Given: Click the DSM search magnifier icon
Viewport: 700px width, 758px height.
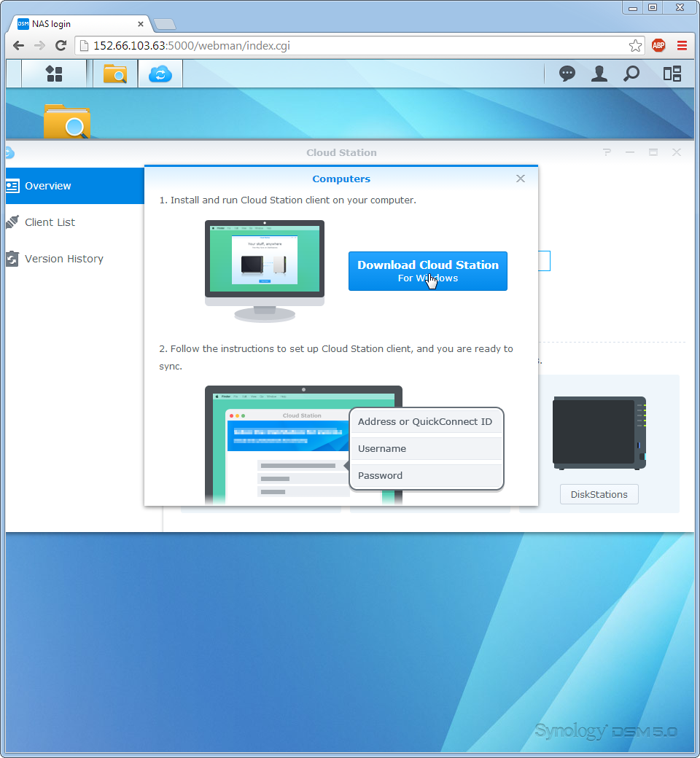Looking at the screenshot, I should click(631, 74).
